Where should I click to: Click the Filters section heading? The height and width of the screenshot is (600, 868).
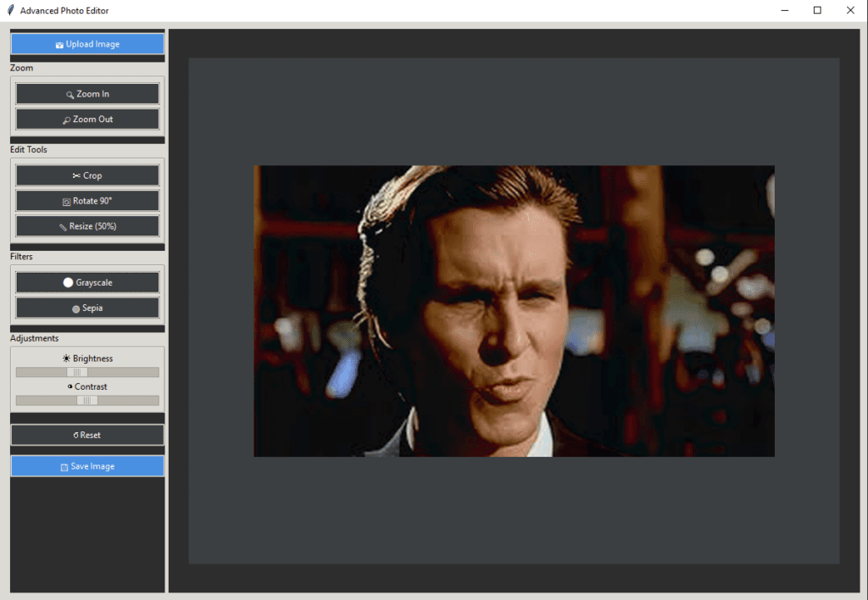click(x=21, y=256)
